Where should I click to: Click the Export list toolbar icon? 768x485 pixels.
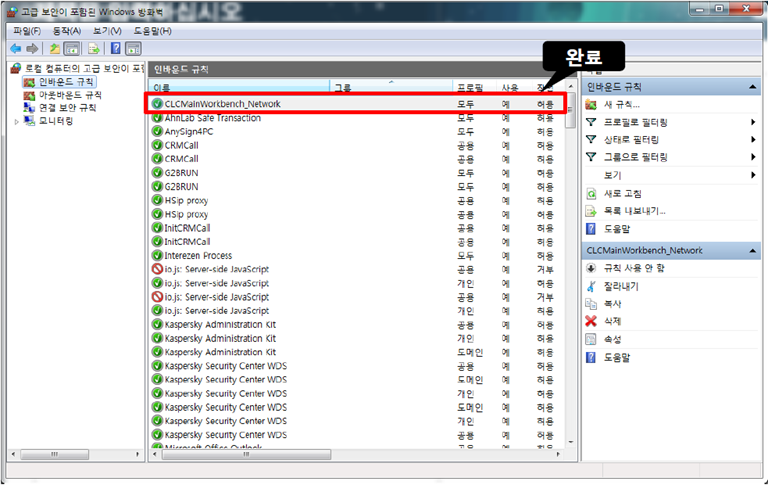pos(94,48)
